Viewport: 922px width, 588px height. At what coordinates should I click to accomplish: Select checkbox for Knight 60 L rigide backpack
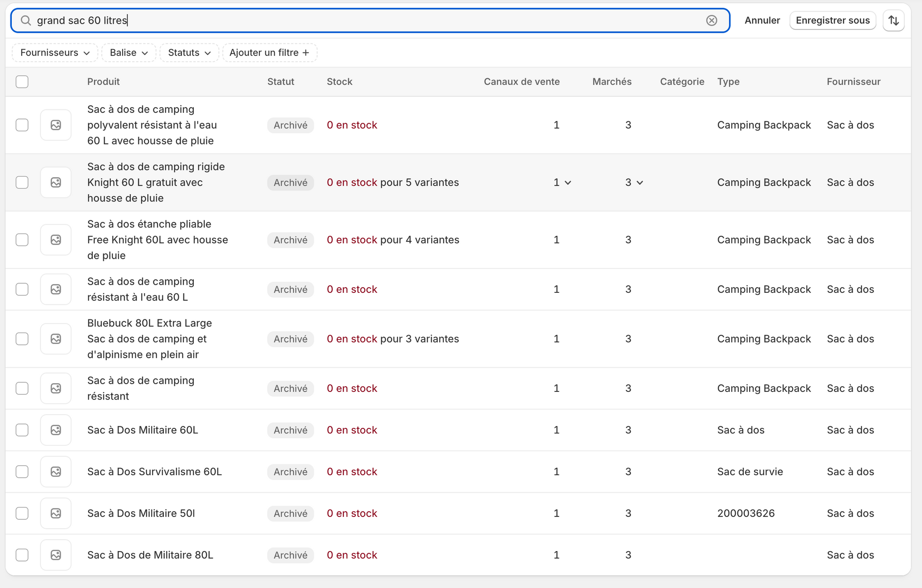point(22,182)
